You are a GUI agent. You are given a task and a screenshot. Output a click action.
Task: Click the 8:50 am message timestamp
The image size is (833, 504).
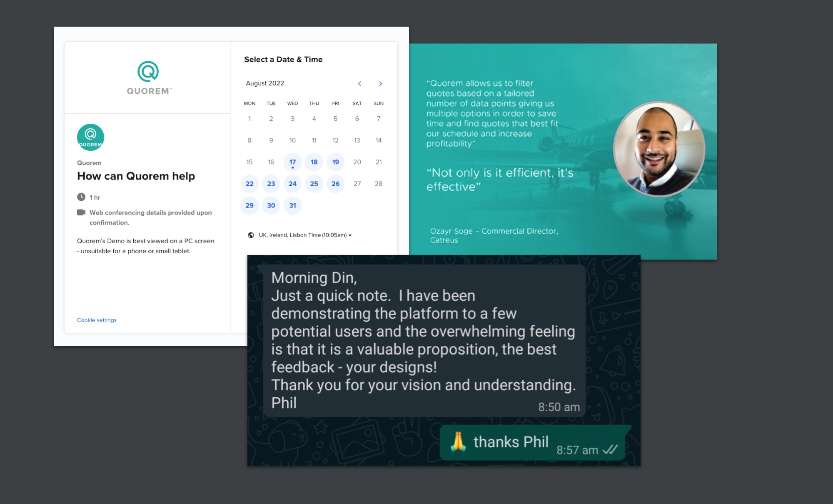click(x=559, y=407)
